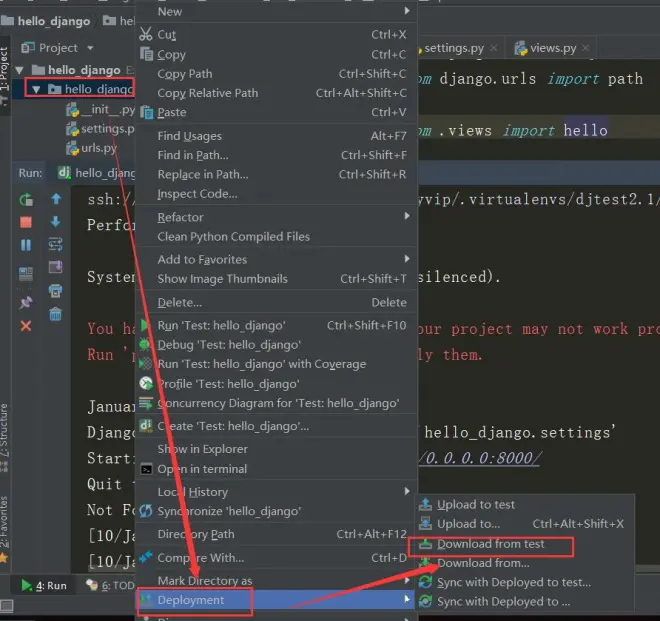Click the urls.py file icon
This screenshot has width=660, height=621.
tap(72, 148)
